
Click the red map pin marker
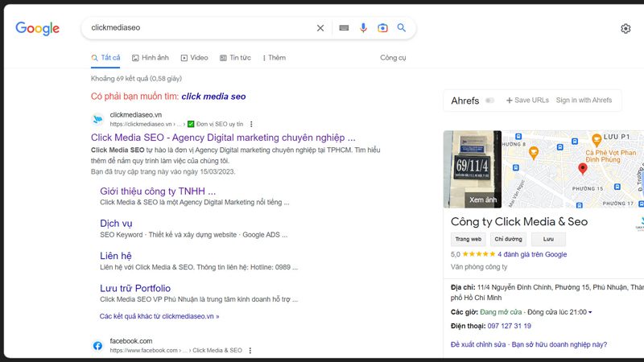582,169
